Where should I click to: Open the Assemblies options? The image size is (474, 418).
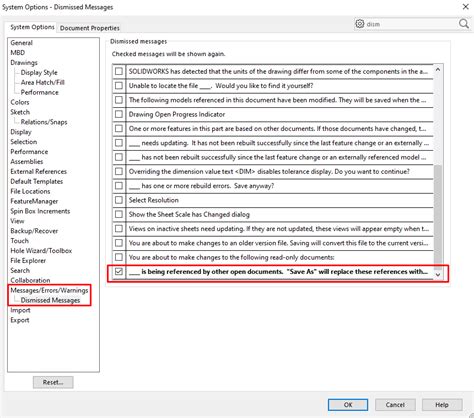coord(27,162)
